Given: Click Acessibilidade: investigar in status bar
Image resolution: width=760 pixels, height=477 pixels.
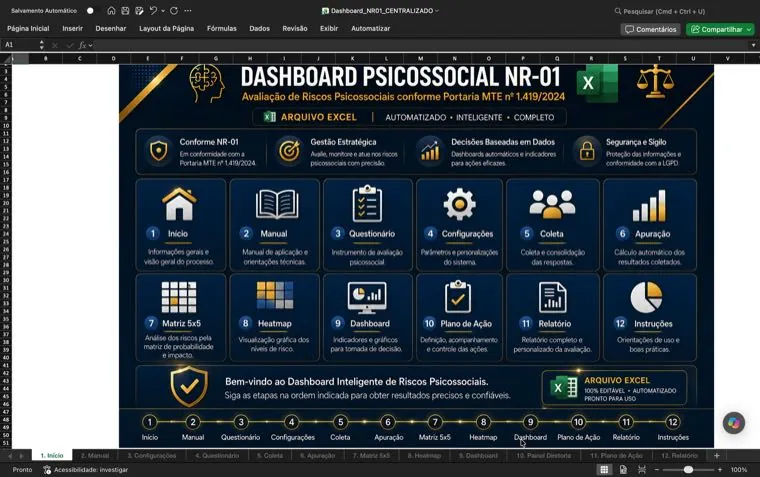Looking at the screenshot, I should click(x=86, y=470).
